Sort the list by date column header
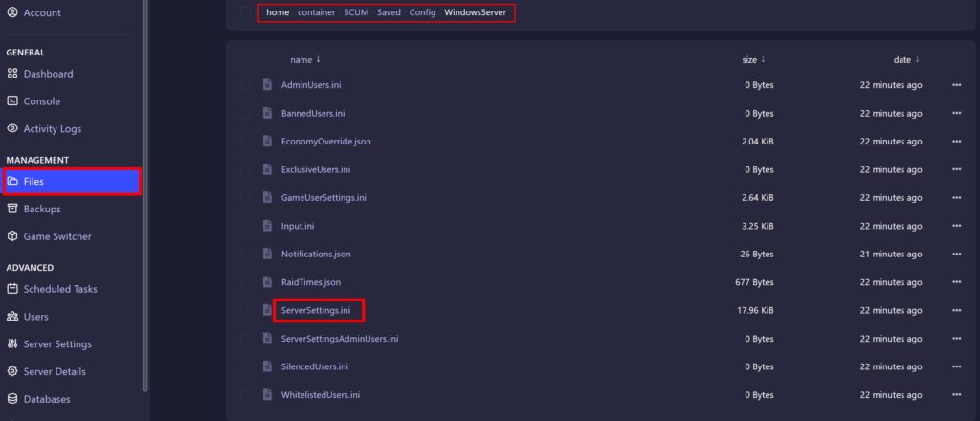Screen dimensions: 980x421 click(x=902, y=59)
